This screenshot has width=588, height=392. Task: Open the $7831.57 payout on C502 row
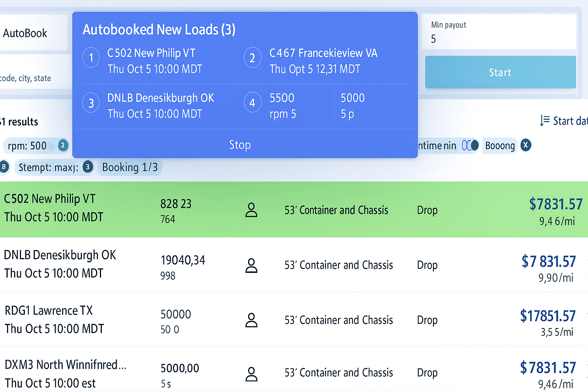coord(556,204)
